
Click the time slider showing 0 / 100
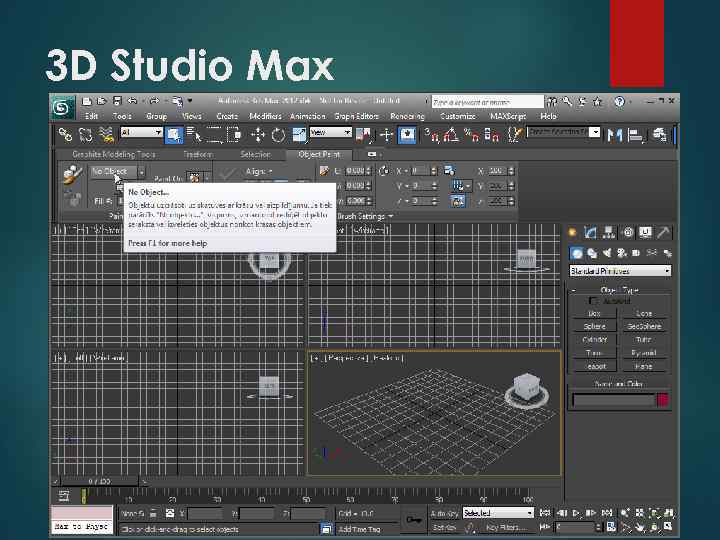pos(99,482)
